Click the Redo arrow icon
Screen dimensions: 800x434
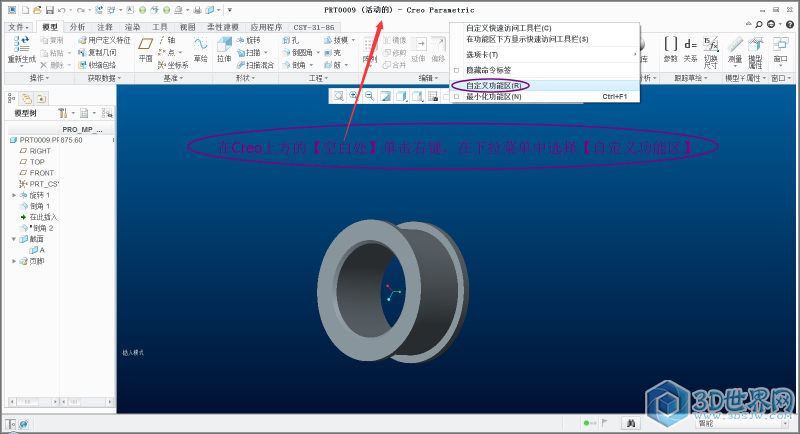click(81, 10)
